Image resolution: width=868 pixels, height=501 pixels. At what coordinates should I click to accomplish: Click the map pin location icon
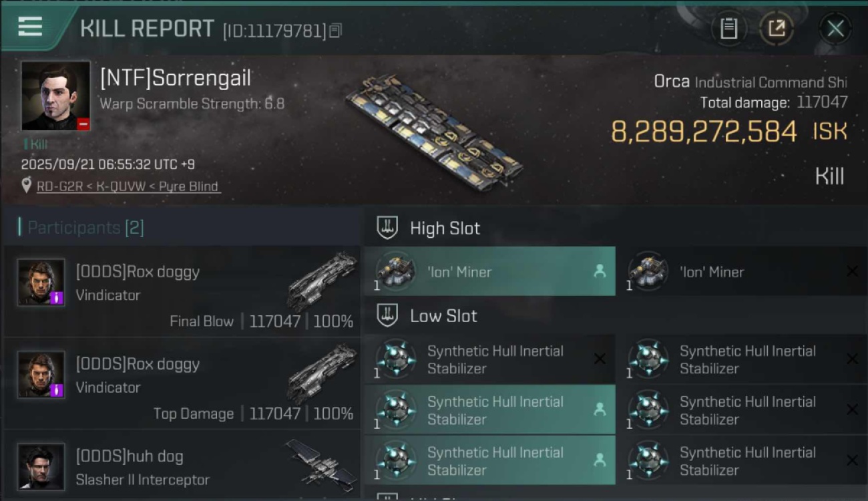(27, 186)
